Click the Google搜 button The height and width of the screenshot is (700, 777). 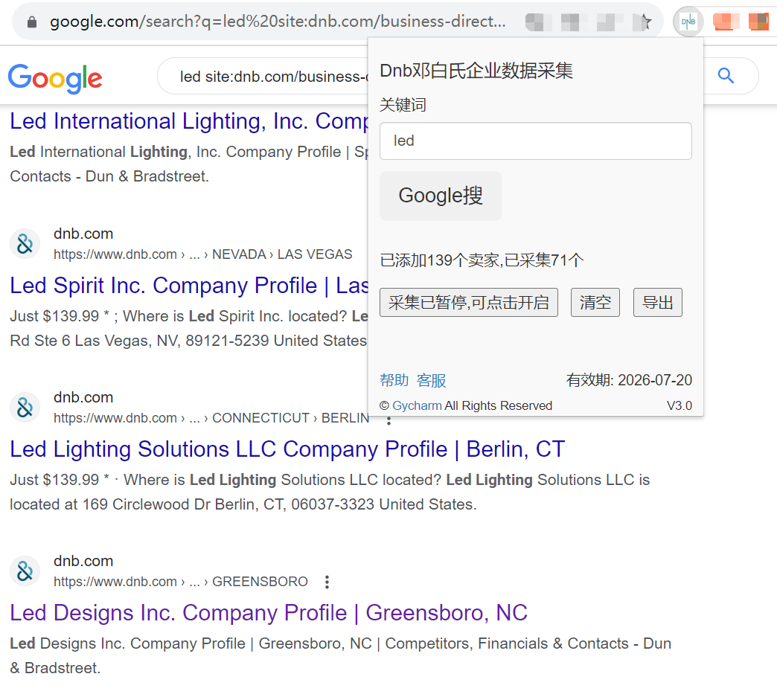point(441,196)
